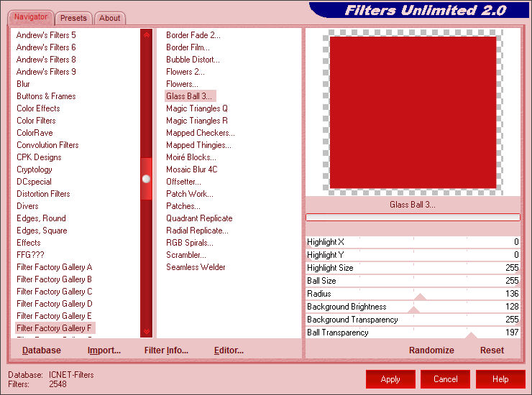This screenshot has width=532, height=395.
Task: Click the scroll up arrow in the category list
Action: click(x=147, y=35)
